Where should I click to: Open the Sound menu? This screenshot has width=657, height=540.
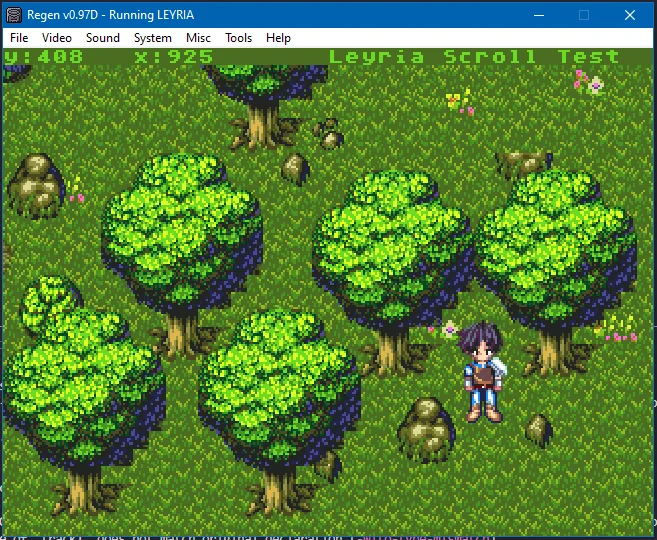pyautogui.click(x=103, y=38)
